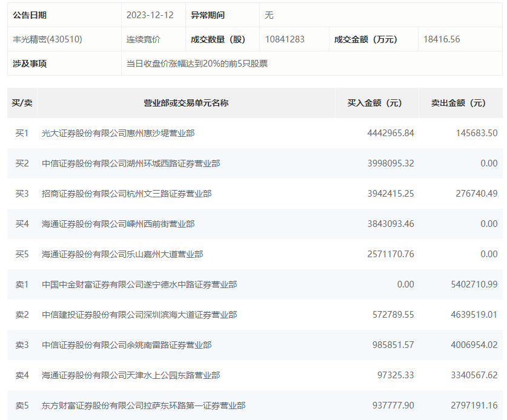Select row 中信建投证券股份有限公司深圳滨海大道证券营业部
This screenshot has width=507, height=420.
(x=255, y=315)
